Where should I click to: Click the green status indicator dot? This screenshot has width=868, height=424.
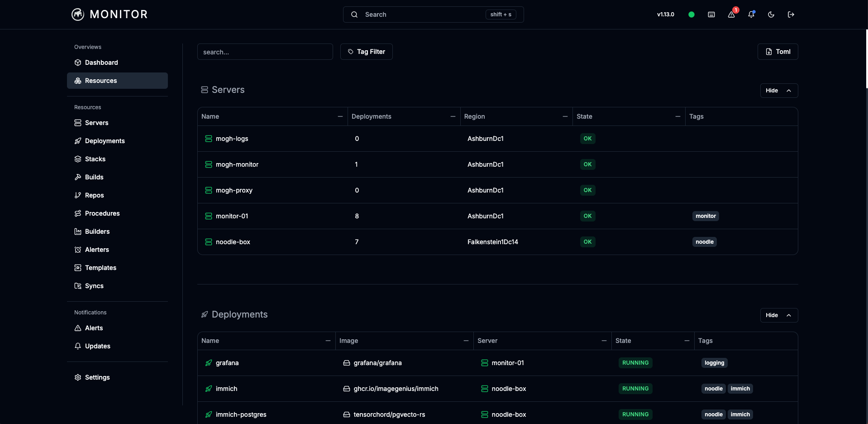[x=692, y=14]
